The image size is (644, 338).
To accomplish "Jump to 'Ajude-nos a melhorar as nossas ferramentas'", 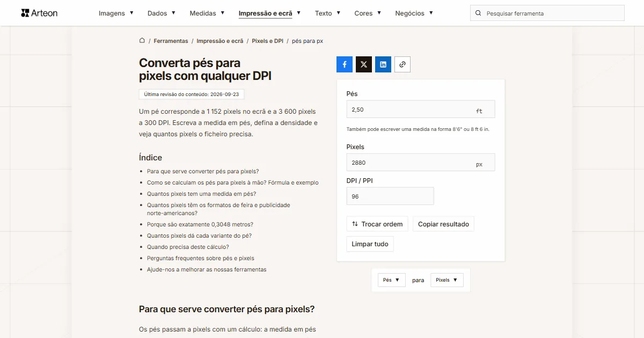I will (207, 269).
